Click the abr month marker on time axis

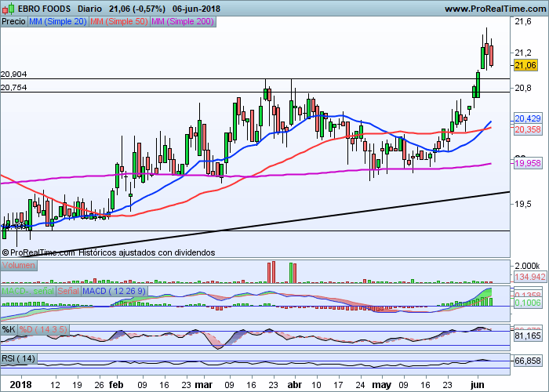294,385
